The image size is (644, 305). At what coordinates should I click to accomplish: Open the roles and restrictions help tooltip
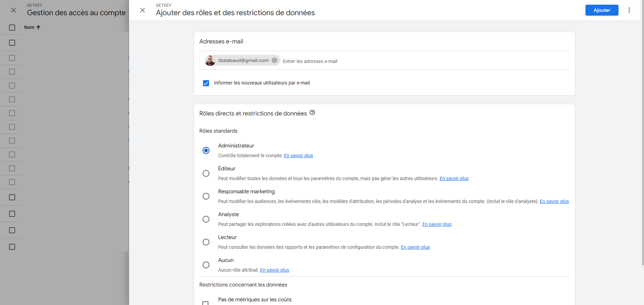312,113
